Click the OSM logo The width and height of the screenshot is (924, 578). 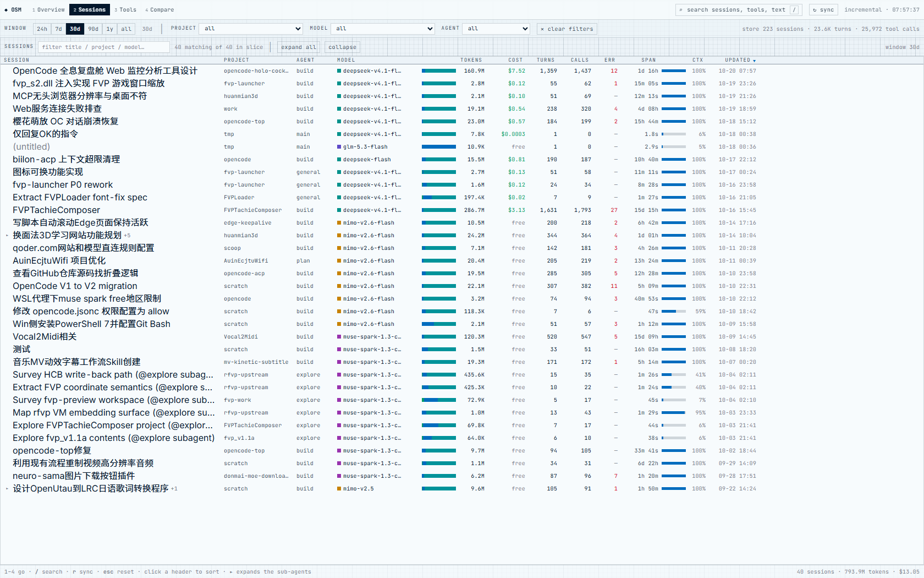click(x=13, y=9)
